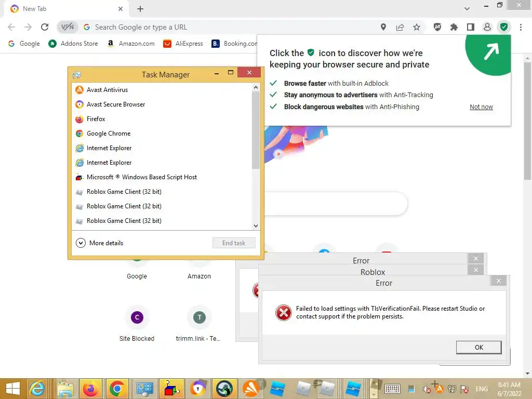Open the Amazon.com bookmark
This screenshot has width=532, height=399.
(130, 44)
